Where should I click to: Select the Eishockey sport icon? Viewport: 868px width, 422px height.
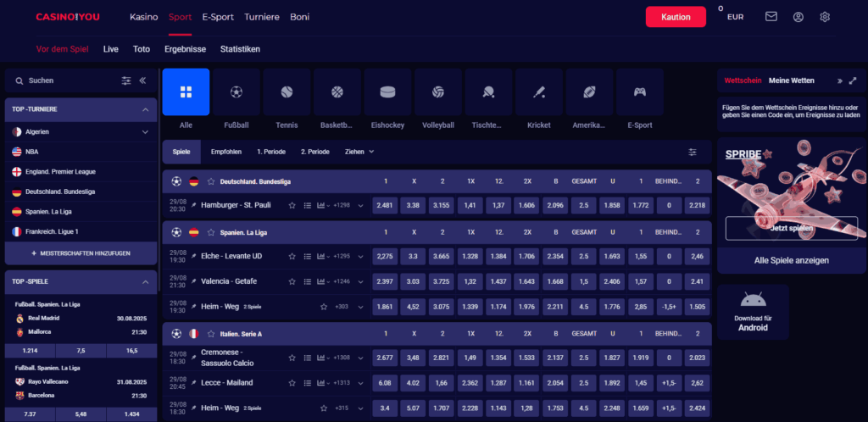(x=387, y=92)
